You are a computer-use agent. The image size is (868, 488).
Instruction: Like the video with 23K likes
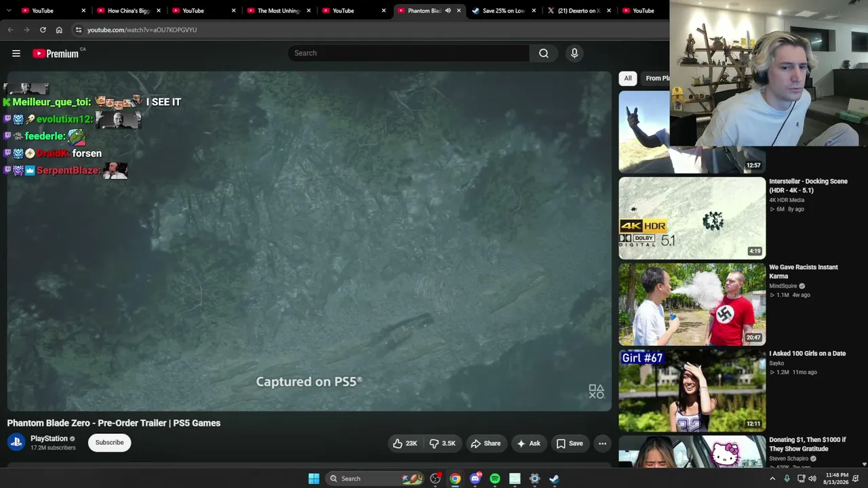405,443
